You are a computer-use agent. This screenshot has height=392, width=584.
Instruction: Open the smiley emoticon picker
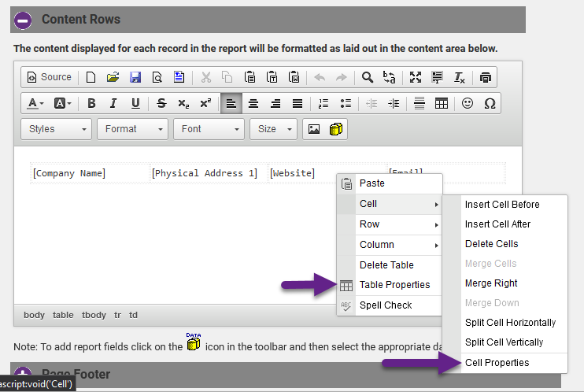468,103
